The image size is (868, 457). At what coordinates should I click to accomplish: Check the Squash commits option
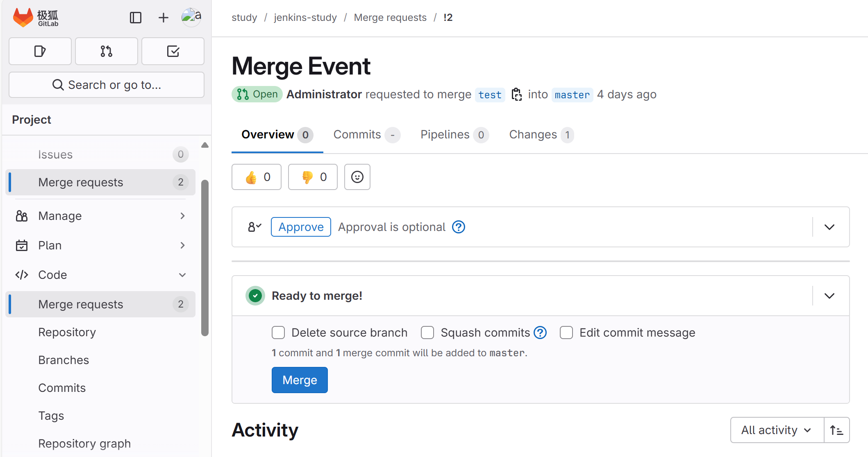coord(427,333)
